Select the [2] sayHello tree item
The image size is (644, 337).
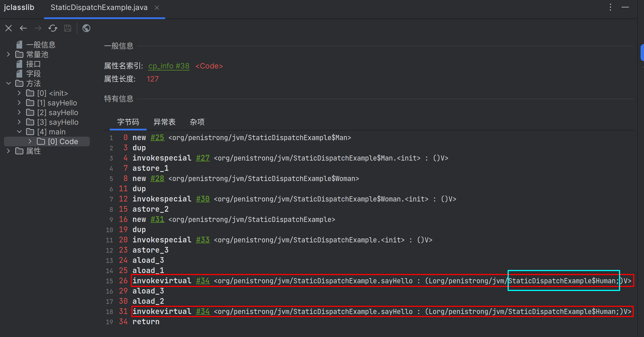(x=52, y=113)
